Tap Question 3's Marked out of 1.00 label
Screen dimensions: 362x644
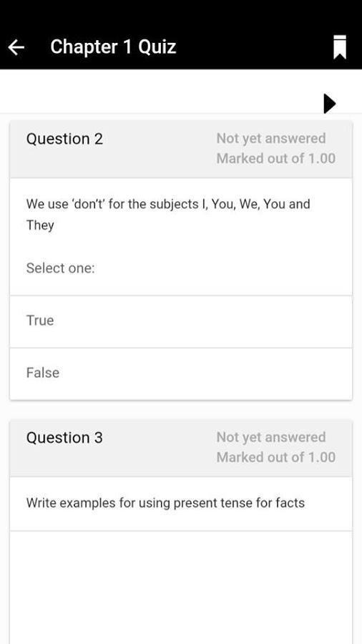(x=276, y=457)
